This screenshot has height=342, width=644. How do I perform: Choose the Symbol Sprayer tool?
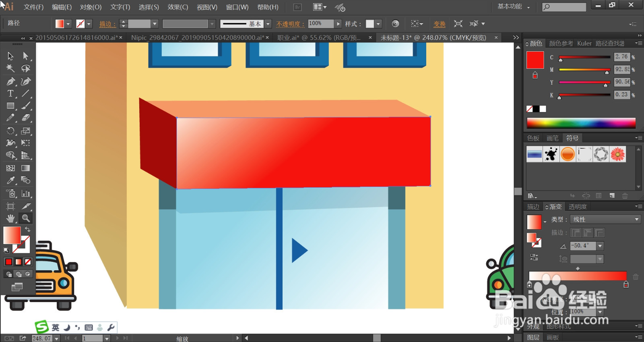pos(10,193)
